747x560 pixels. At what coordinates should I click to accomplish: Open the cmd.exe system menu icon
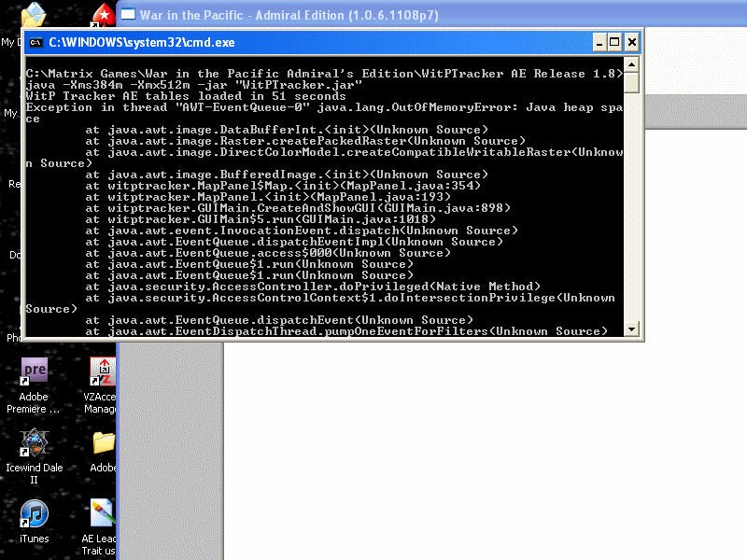(x=34, y=42)
